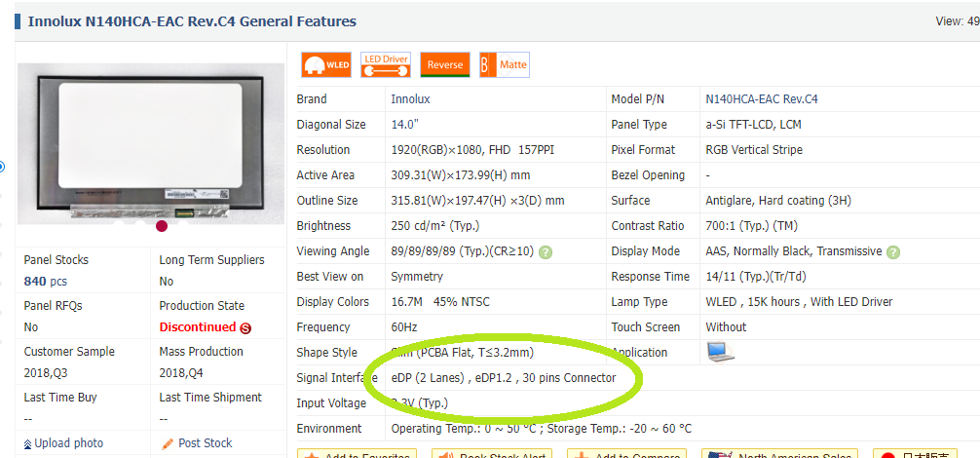
Task: Click the Environment Operating Temp. value text
Action: [542, 428]
